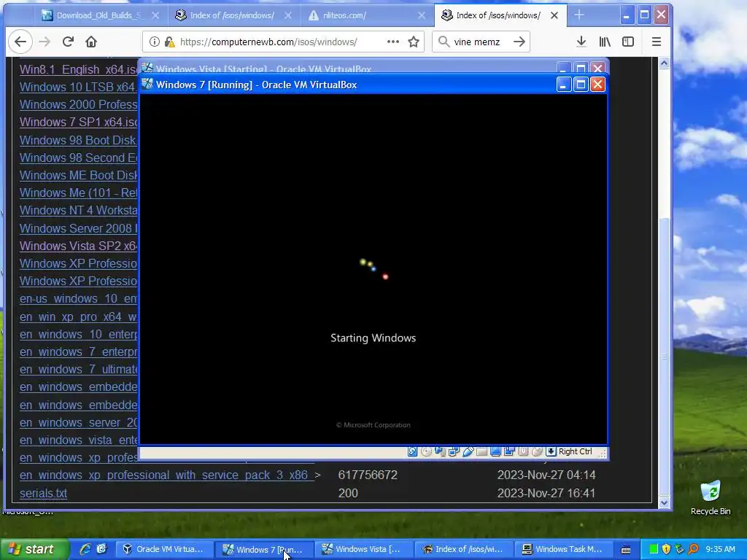747x560 pixels.
Task: Click the green square tray icon
Action: 654,549
